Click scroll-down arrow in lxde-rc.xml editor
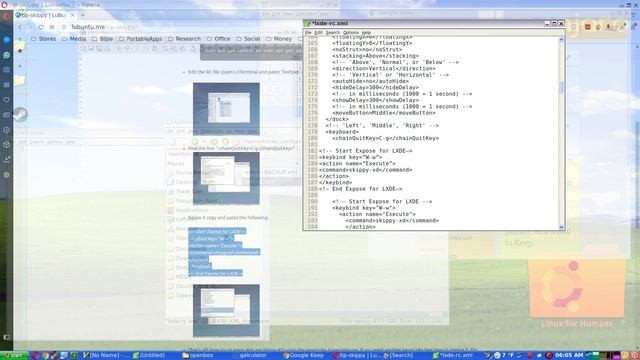 [561, 227]
